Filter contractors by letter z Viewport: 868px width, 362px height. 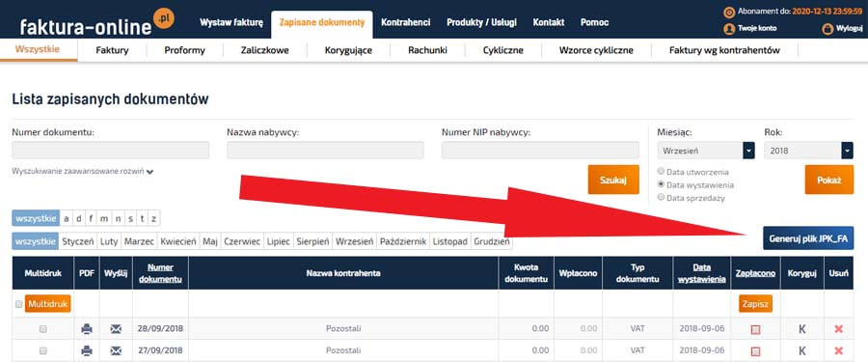(x=153, y=218)
